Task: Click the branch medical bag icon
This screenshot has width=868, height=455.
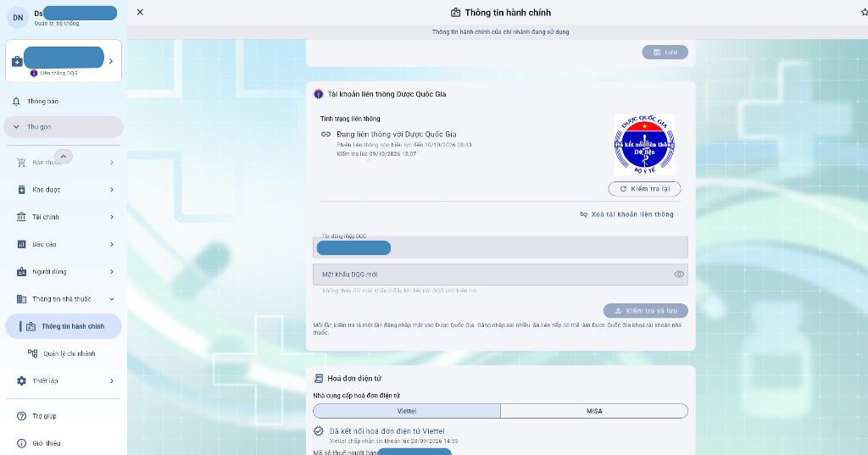Action: tap(17, 61)
